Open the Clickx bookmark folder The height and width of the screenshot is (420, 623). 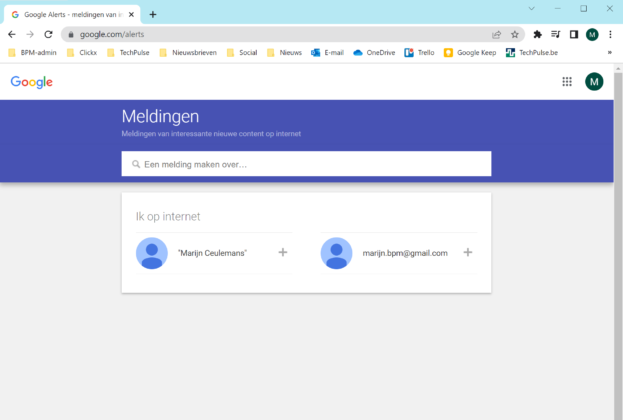(x=82, y=52)
